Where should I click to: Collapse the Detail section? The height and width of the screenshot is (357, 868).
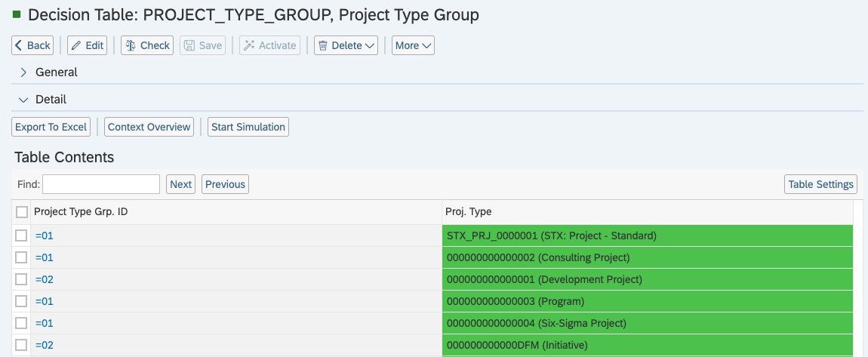(x=23, y=100)
